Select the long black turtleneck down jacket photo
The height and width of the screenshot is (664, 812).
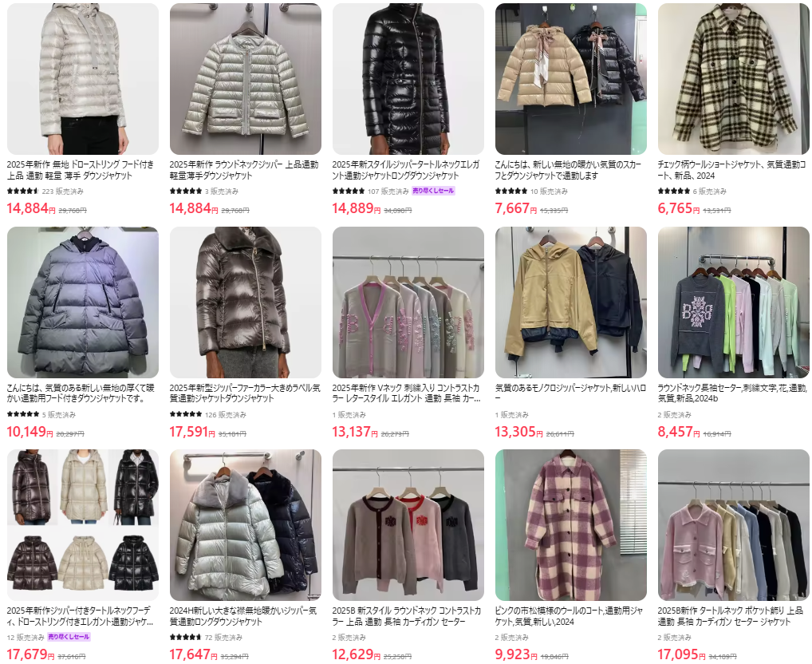[x=408, y=79]
